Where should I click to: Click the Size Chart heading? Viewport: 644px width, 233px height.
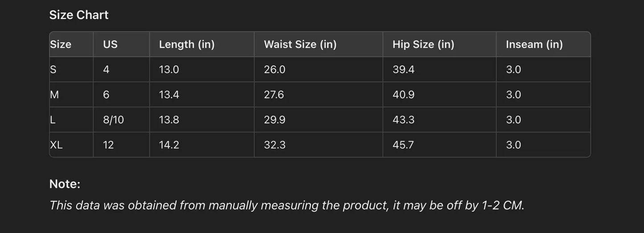click(x=79, y=15)
